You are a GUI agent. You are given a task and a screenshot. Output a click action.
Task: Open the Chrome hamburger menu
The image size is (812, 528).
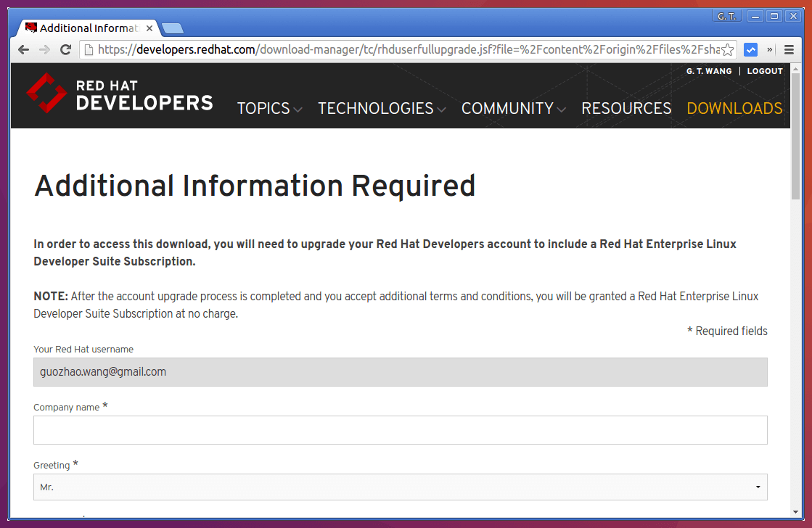tap(789, 50)
